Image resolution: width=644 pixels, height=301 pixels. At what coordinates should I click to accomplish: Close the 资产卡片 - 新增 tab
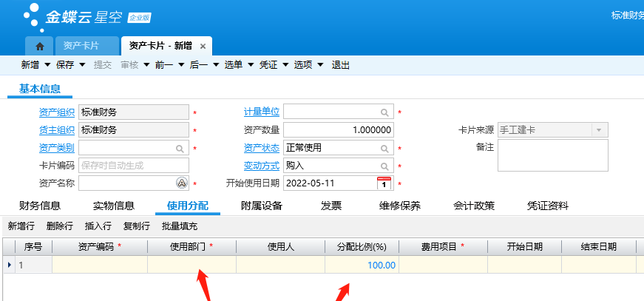(203, 46)
